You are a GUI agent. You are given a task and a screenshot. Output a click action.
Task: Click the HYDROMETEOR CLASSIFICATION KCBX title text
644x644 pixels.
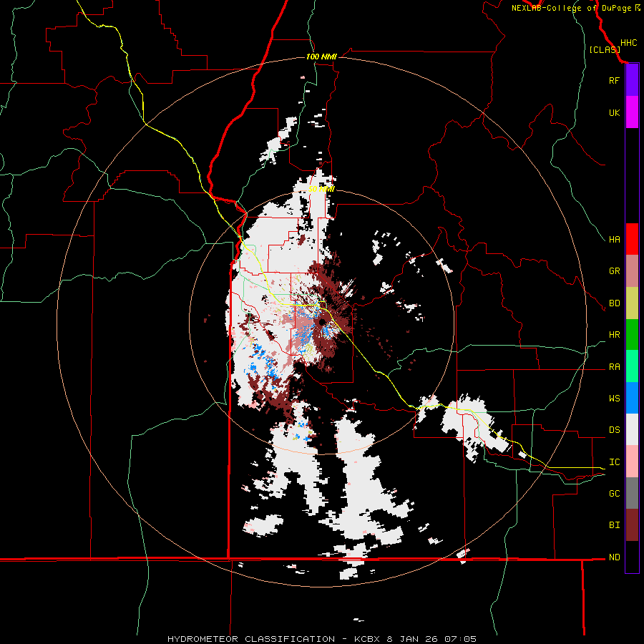pyautogui.click(x=322, y=639)
